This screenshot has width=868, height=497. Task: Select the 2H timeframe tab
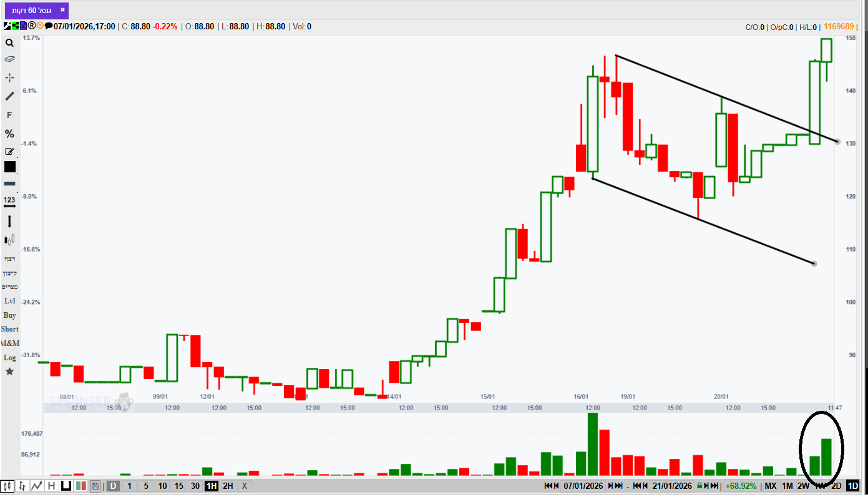point(228,486)
